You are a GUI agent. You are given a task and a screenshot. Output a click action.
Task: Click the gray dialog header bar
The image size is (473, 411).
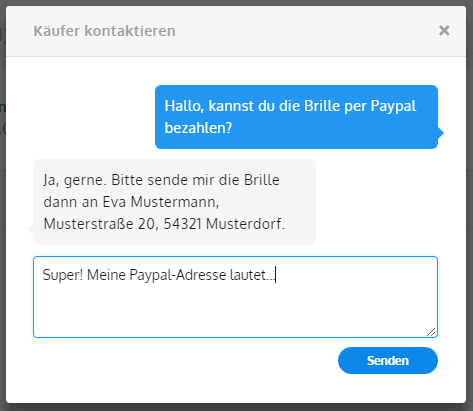pos(236,31)
